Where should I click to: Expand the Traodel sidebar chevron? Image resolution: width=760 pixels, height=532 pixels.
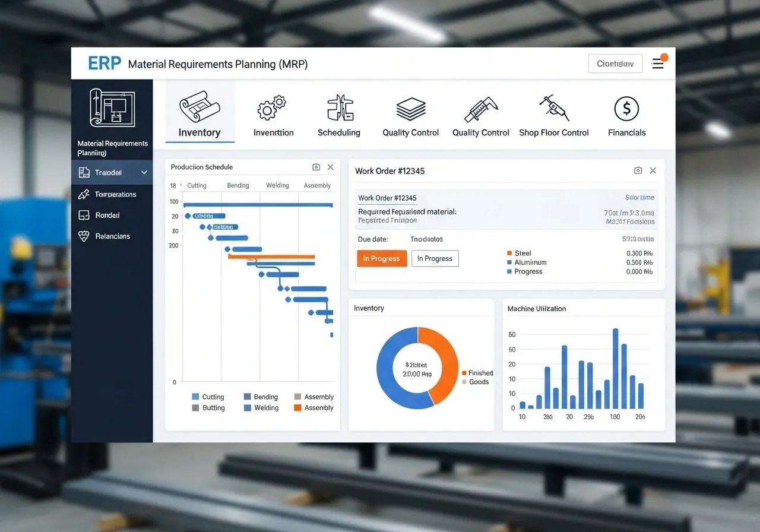click(144, 173)
